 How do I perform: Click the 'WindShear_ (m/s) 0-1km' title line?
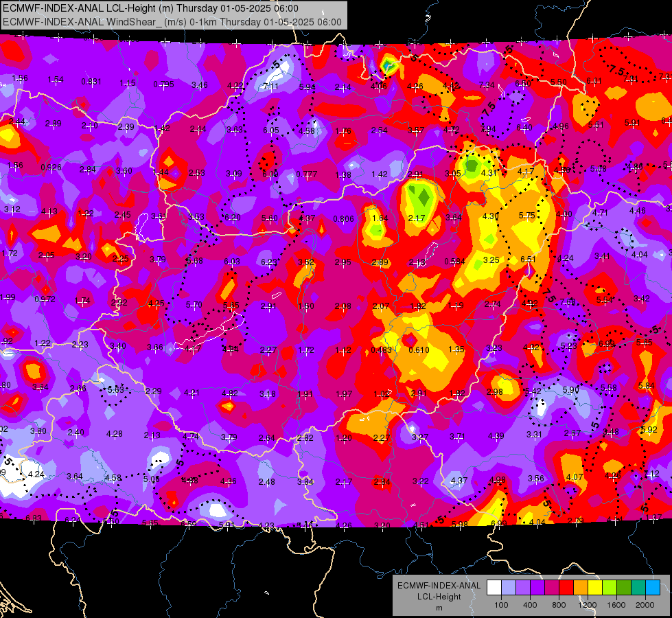(x=172, y=22)
